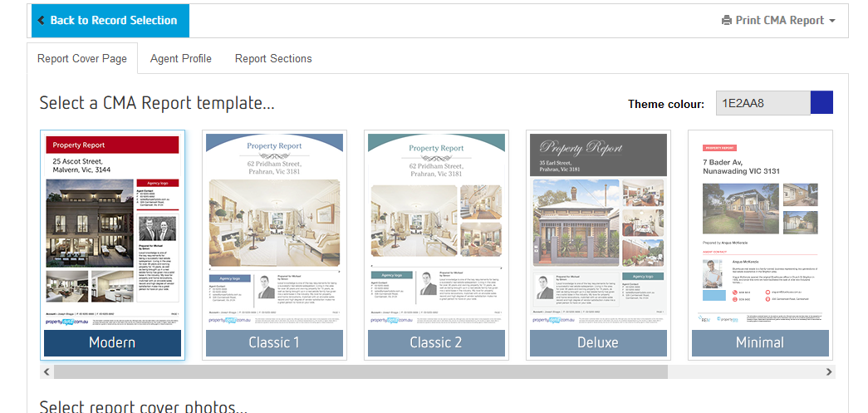Open the Print CMA Report menu
The image size is (868, 413).
point(779,21)
